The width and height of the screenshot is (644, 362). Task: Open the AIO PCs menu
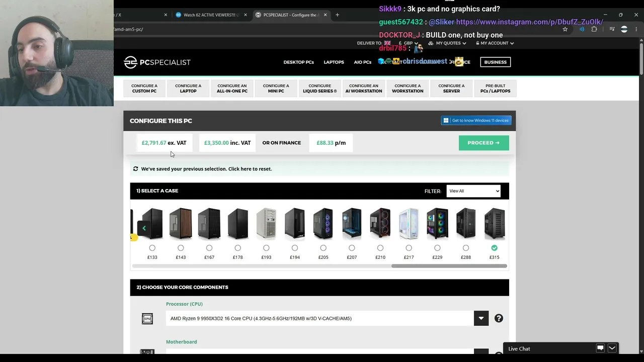tap(362, 62)
